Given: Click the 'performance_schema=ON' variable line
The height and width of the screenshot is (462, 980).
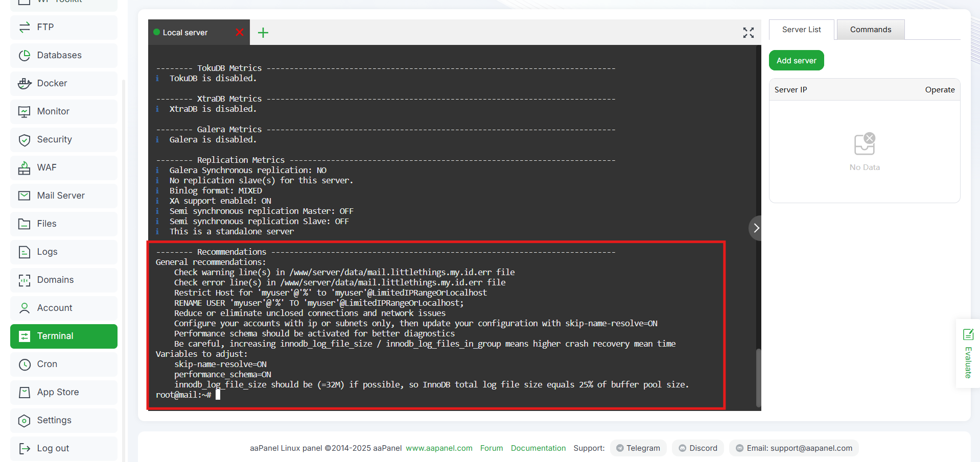Looking at the screenshot, I should pyautogui.click(x=223, y=374).
